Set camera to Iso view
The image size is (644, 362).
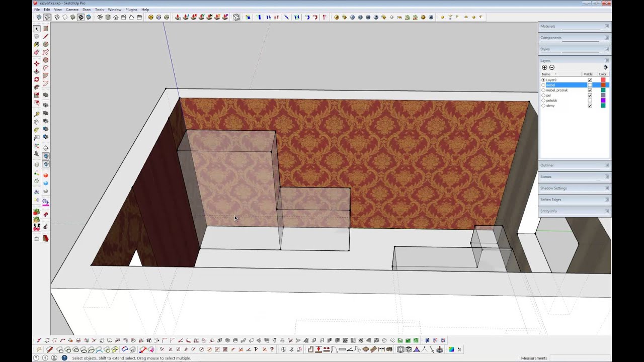100,17
